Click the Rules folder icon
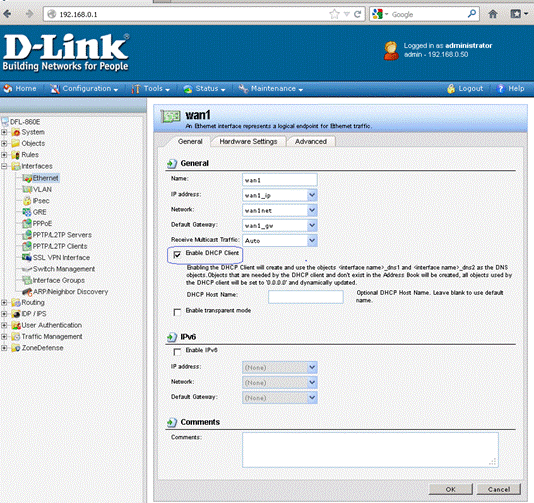Viewport: 534px width, 503px height. [16, 155]
